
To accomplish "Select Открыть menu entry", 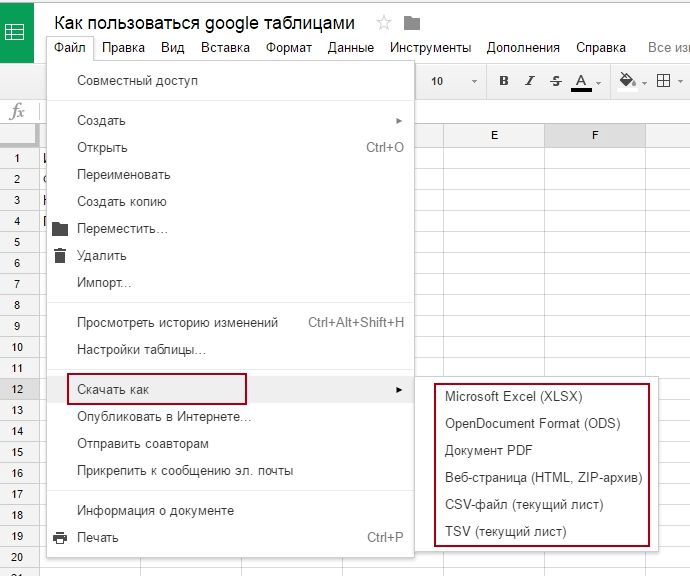I will coord(231,147).
